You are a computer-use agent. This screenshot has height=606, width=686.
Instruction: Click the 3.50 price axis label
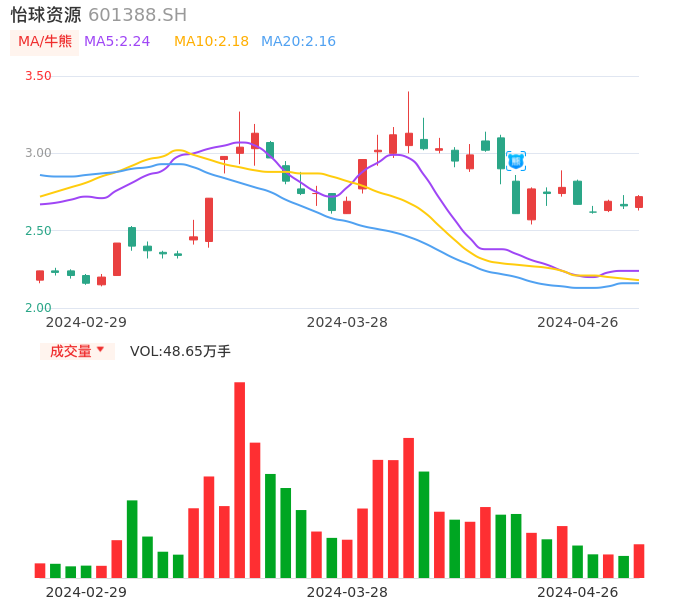coord(38,76)
